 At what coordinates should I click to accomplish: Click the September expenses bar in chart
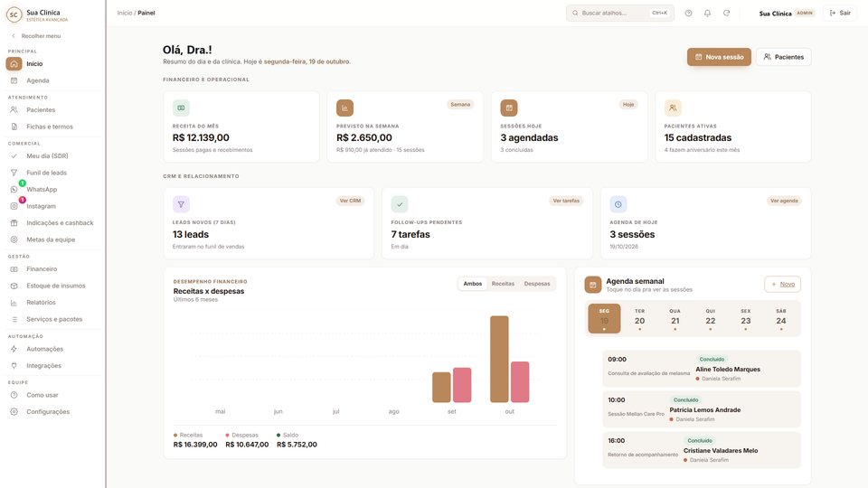(462, 385)
